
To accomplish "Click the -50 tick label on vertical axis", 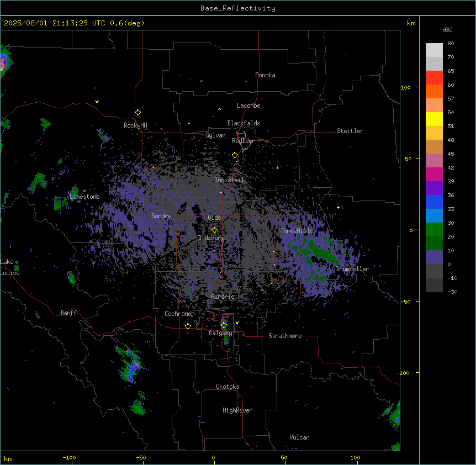I will point(405,302).
